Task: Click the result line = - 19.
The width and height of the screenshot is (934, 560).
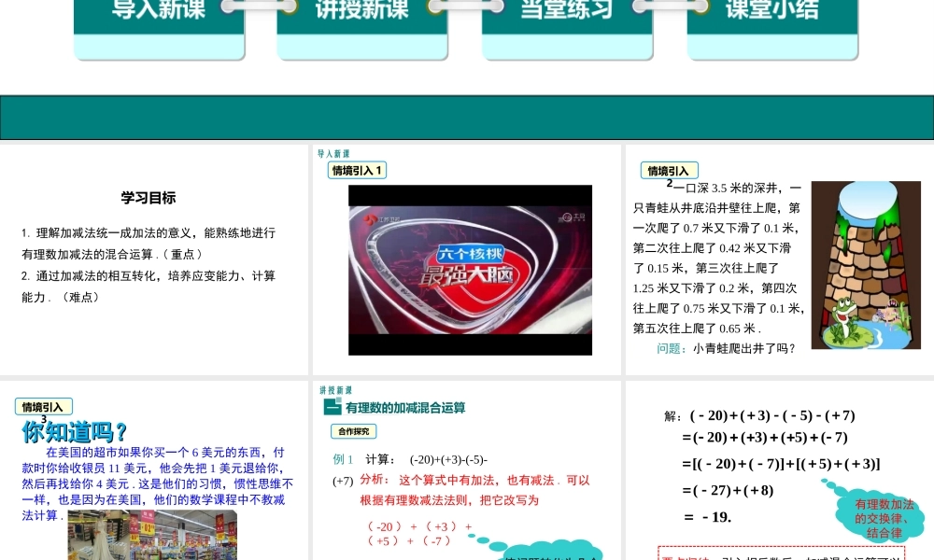Action: [707, 517]
